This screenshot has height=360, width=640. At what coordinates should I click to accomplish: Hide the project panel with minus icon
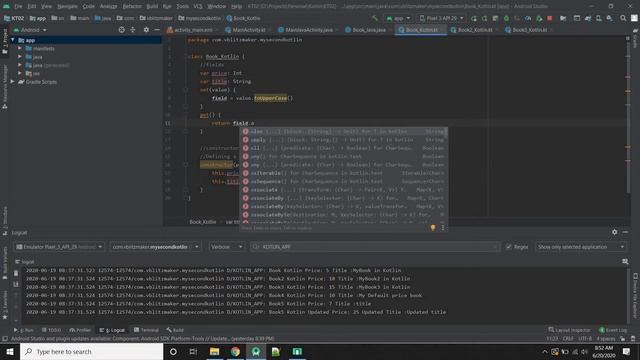pyautogui.click(x=157, y=30)
